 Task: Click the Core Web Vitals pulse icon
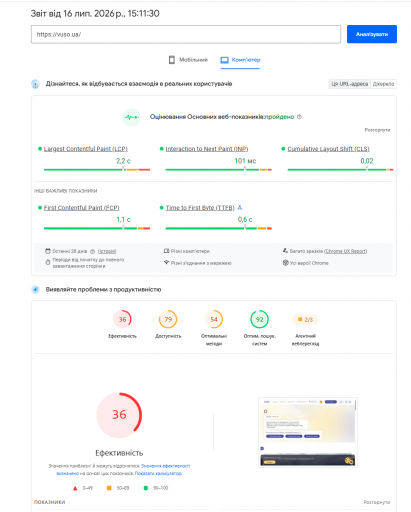[x=132, y=117]
